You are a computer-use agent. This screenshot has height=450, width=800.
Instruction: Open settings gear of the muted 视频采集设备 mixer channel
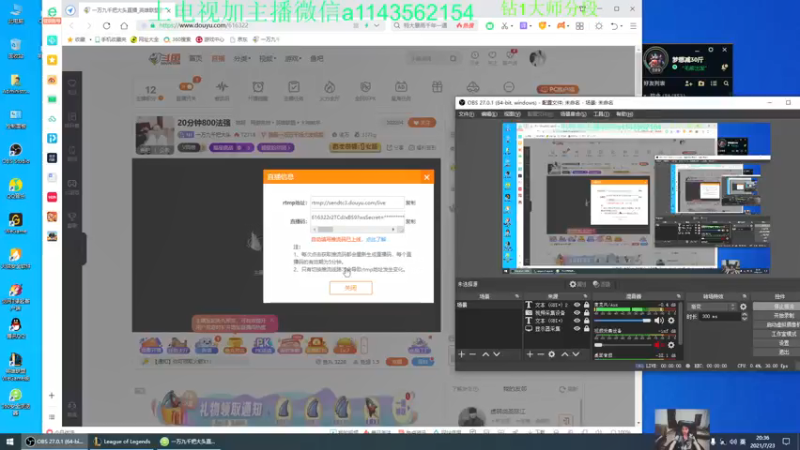[x=671, y=345]
